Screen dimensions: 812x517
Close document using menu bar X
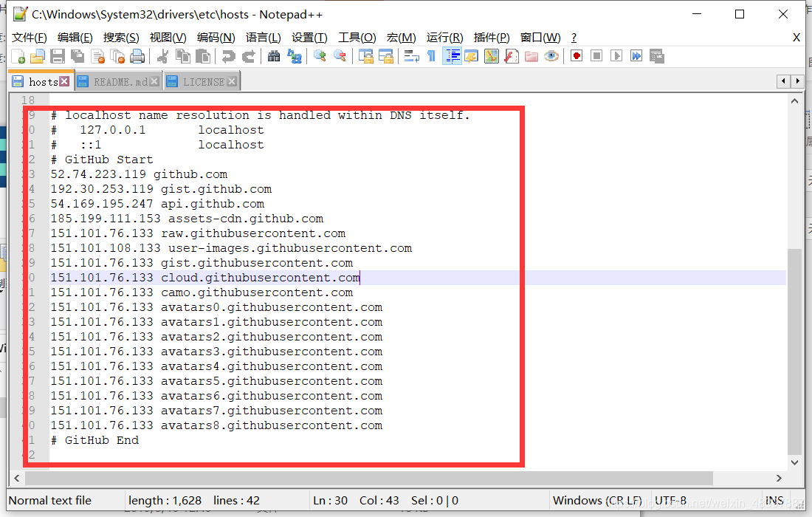(796, 38)
